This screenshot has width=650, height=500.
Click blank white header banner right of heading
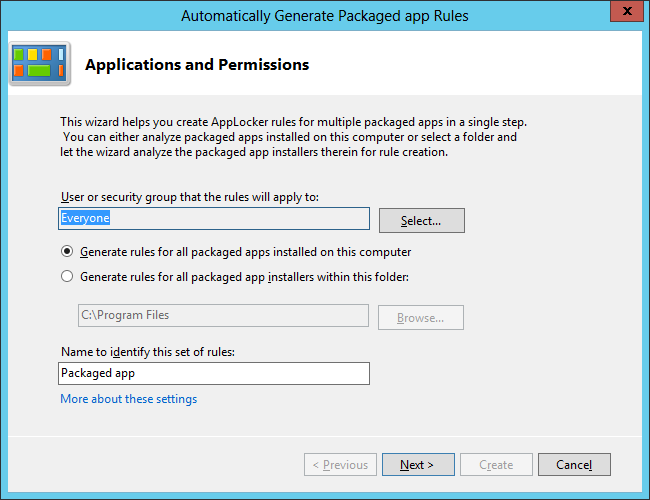click(480, 65)
